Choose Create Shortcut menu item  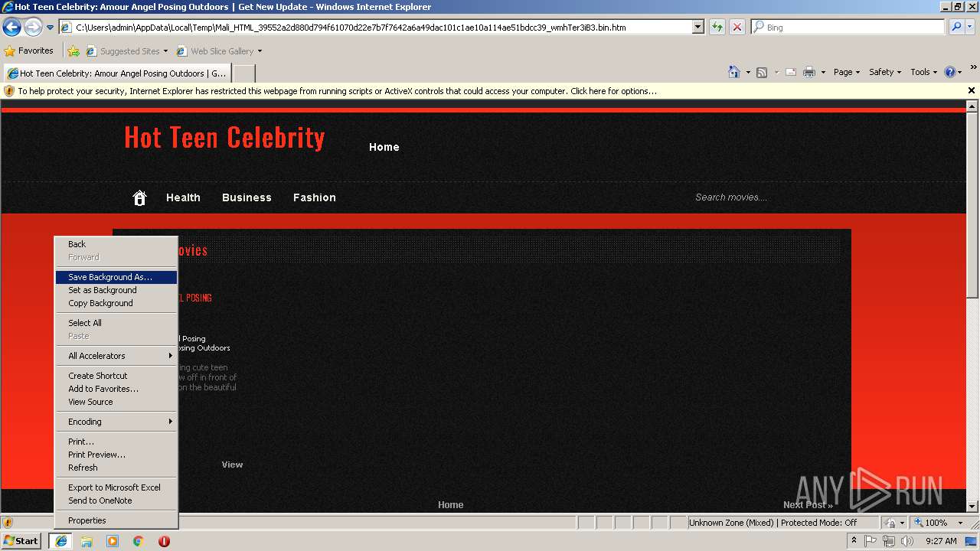[116, 376]
